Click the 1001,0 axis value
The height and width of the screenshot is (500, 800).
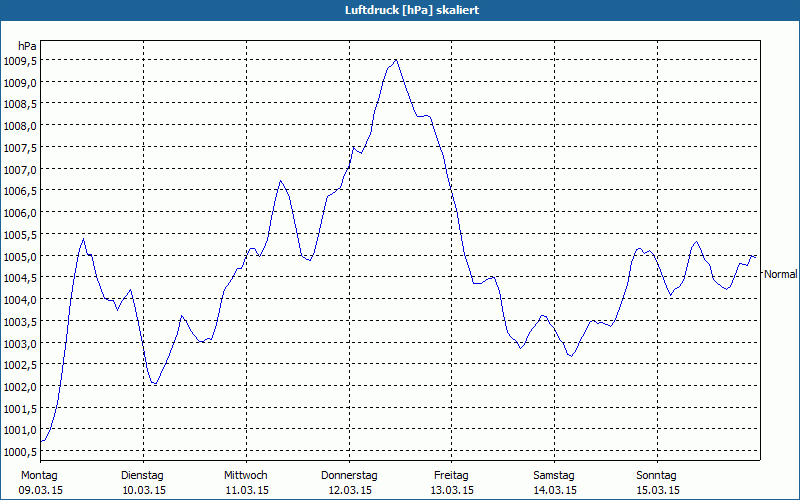tap(20, 430)
